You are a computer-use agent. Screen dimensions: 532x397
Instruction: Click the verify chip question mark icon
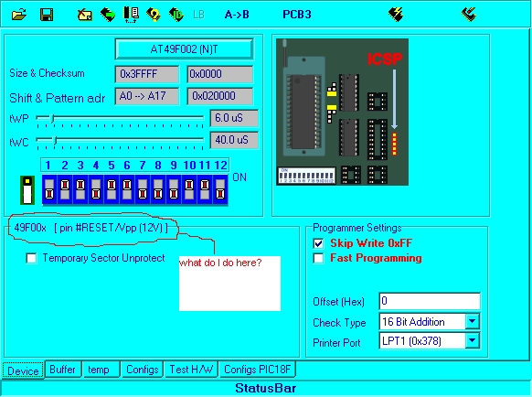(154, 15)
